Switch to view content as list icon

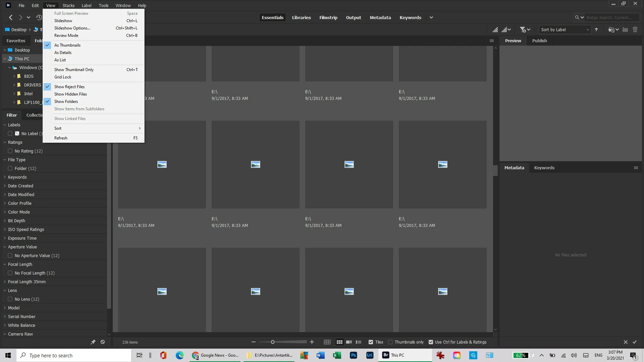pyautogui.click(x=359, y=342)
